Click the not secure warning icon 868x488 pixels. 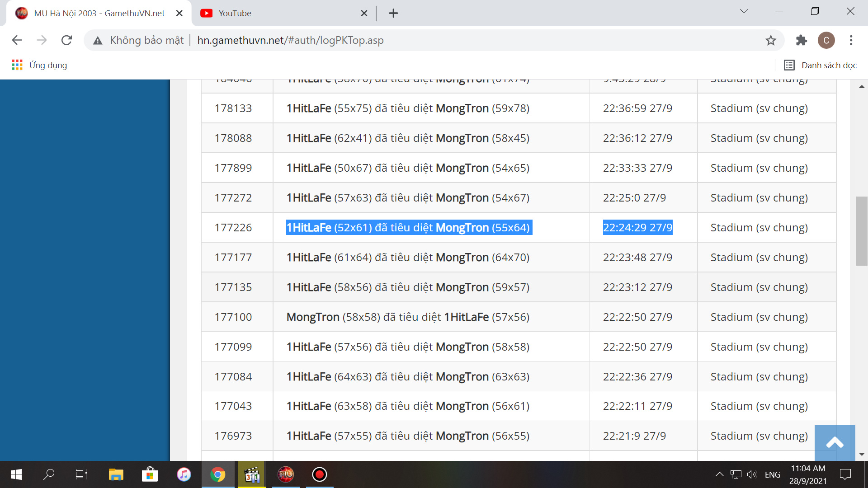click(x=98, y=41)
